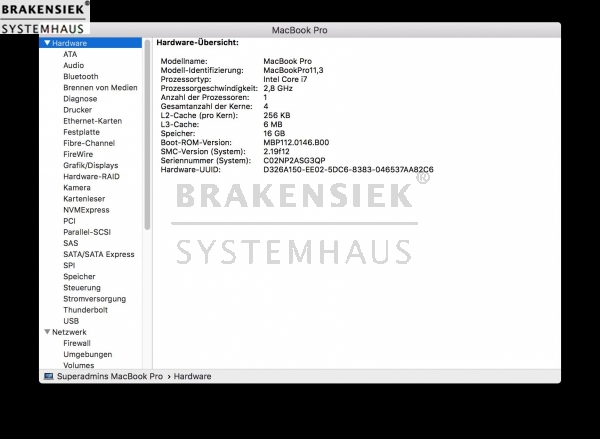Select Bluetooth in the sidebar
The height and width of the screenshot is (439, 600).
click(81, 76)
